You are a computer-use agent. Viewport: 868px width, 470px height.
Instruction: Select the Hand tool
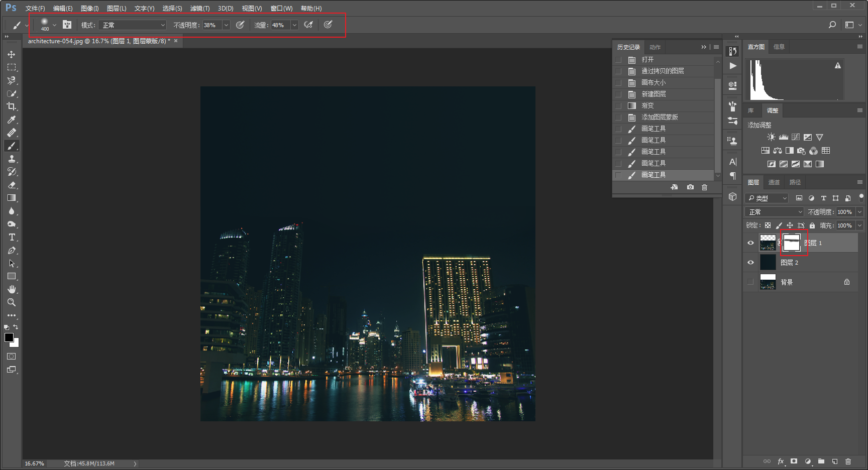12,289
